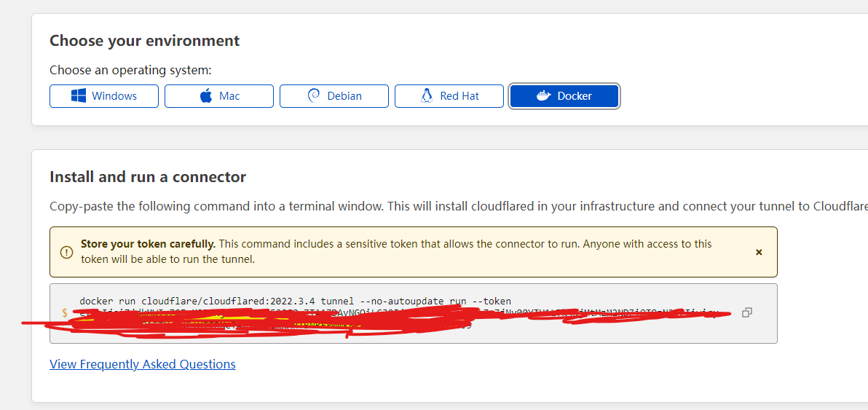Open View Frequently Asked Questions link
This screenshot has height=410, width=868.
[143, 364]
